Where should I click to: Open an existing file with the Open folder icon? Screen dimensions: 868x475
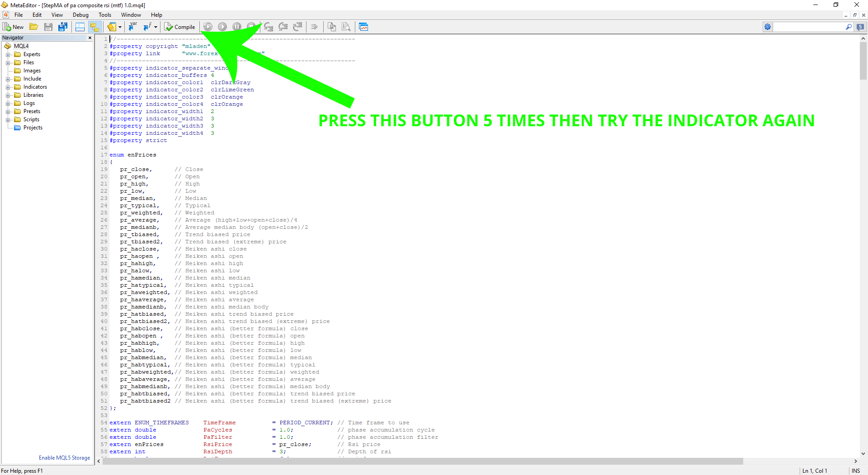(x=34, y=27)
